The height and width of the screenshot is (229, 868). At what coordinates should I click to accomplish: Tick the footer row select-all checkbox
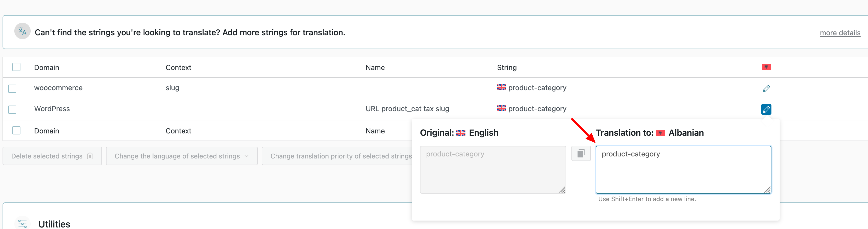pos(16,131)
